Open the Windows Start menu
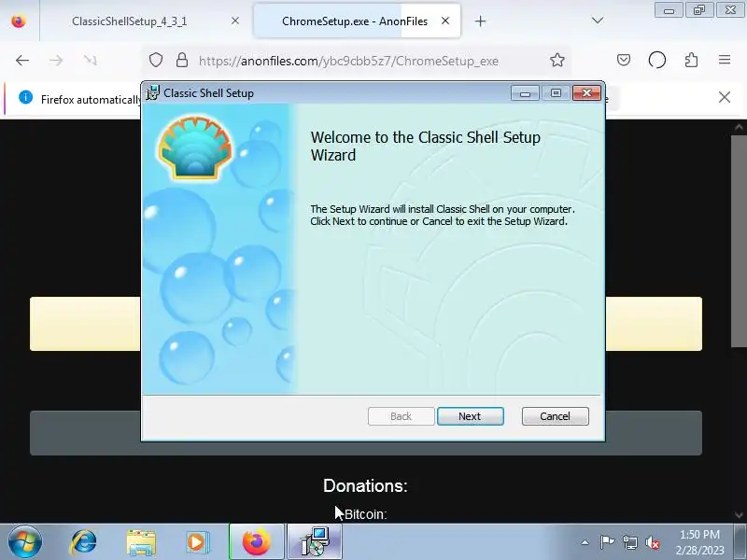 pos(25,542)
